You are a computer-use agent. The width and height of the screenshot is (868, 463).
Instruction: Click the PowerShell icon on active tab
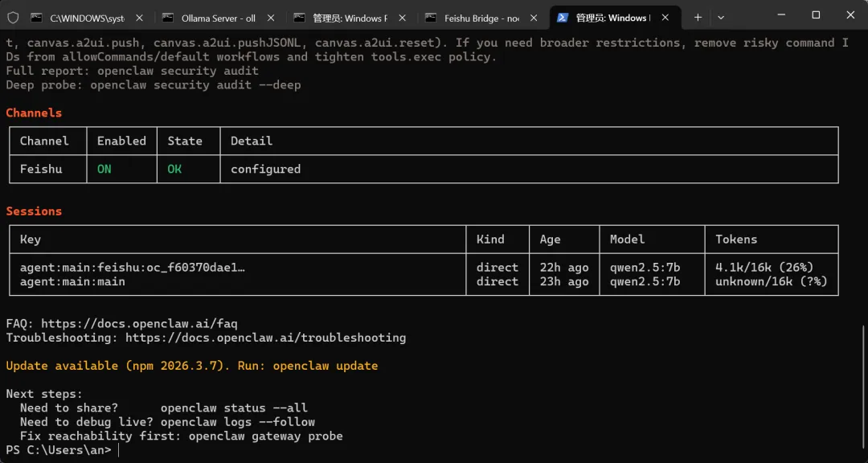pos(563,18)
